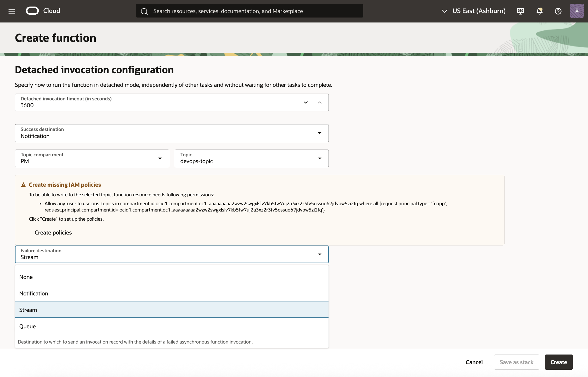Open the devops-topic Topic dropdown

coord(319,158)
